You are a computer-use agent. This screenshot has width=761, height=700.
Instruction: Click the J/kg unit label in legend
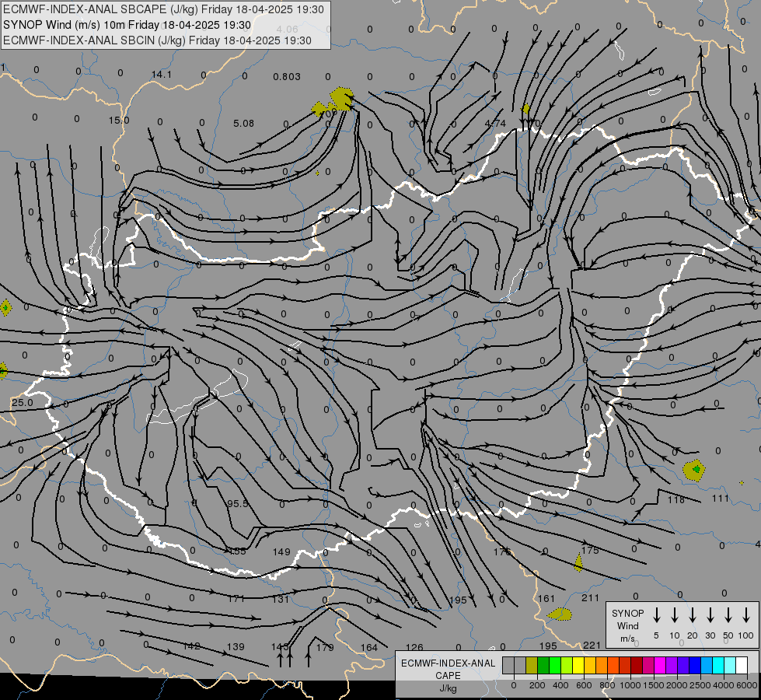[x=448, y=688]
